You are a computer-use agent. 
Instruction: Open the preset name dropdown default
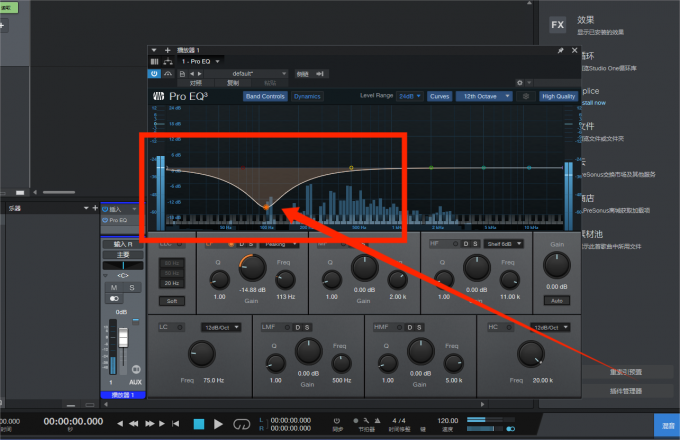[x=246, y=74]
